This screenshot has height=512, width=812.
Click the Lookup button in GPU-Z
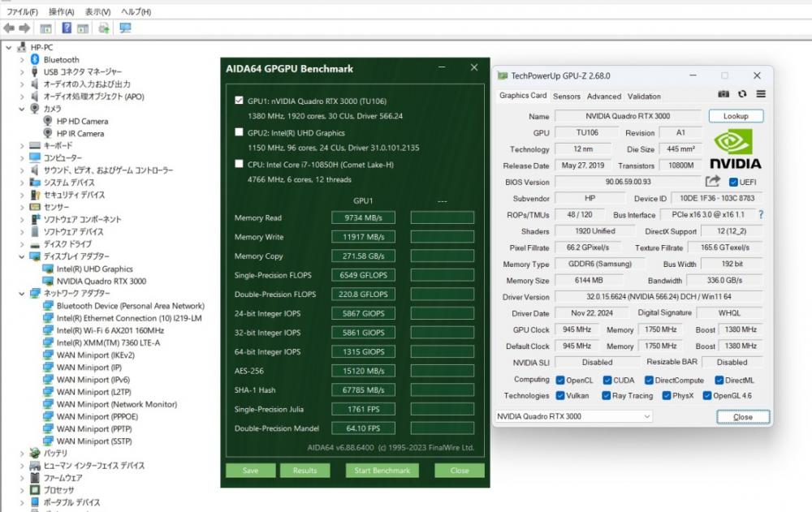tap(736, 116)
